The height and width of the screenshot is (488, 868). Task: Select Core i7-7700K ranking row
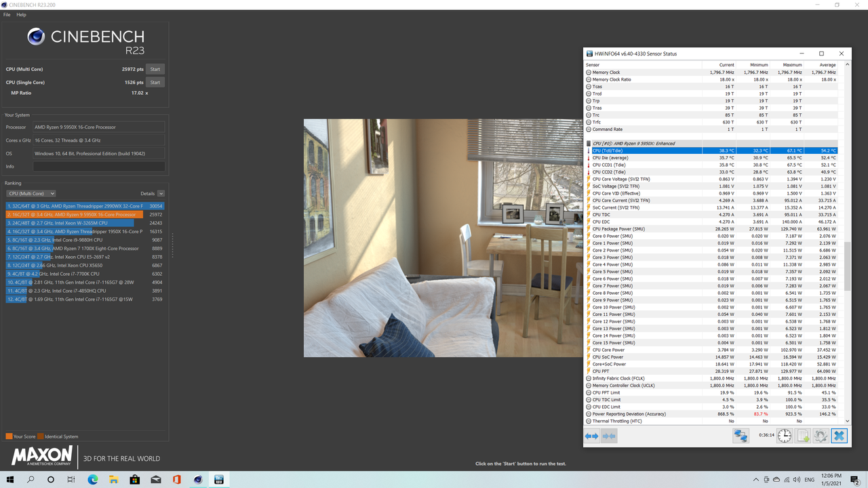coord(85,274)
